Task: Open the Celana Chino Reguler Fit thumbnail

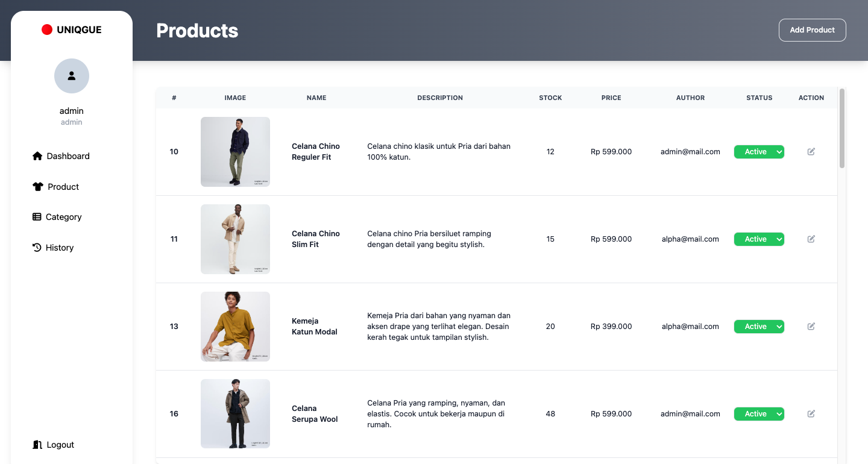Action: click(235, 152)
